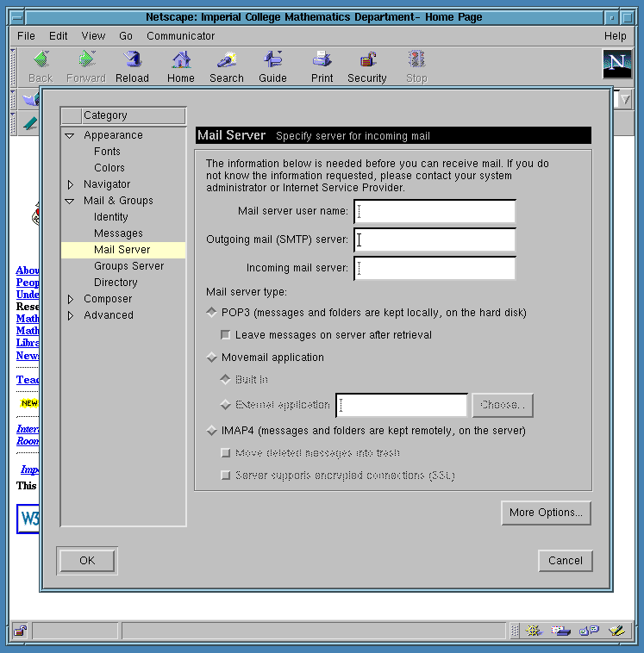Open the Help menu

(x=616, y=36)
